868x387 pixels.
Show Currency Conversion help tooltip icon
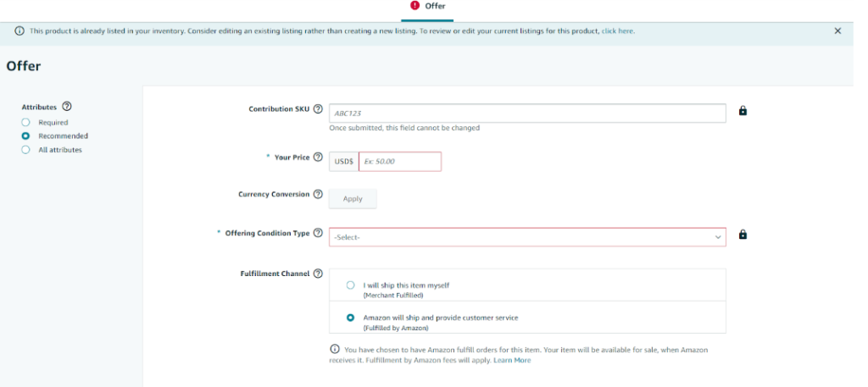tap(318, 194)
